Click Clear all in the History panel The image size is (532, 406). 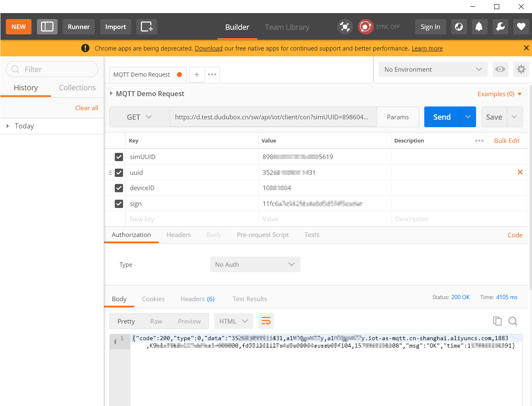point(86,108)
